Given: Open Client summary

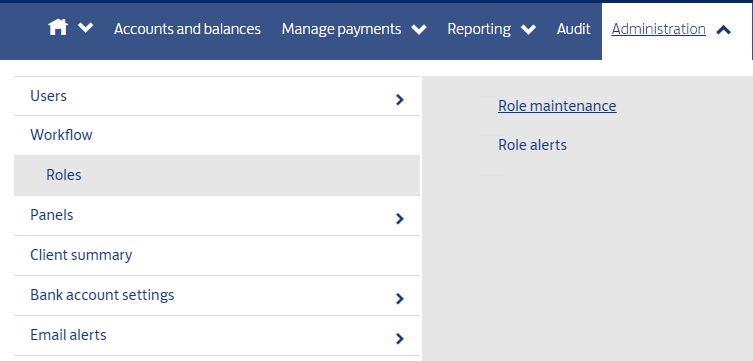Looking at the screenshot, I should [217, 255].
